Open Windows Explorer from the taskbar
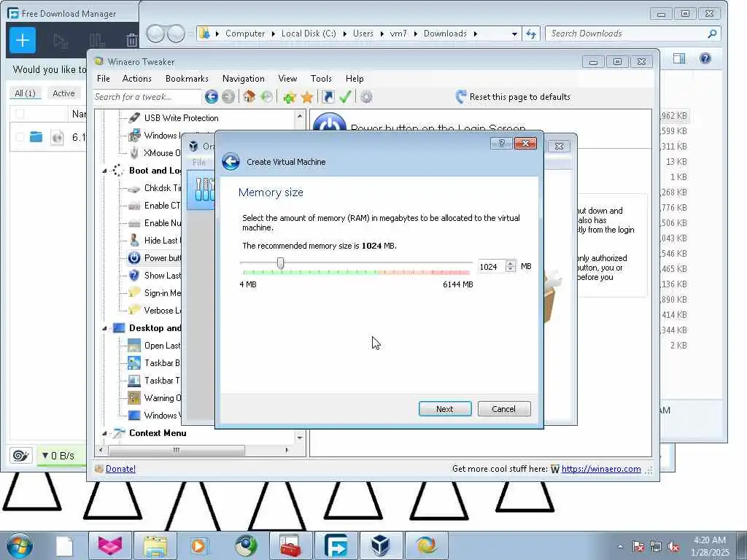Viewport: 747px width, 560px height. [155, 545]
